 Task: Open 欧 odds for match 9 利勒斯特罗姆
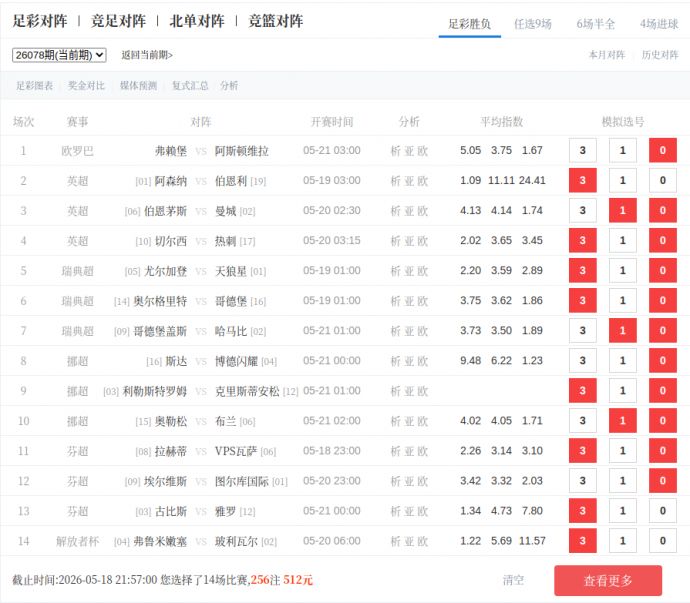423,391
